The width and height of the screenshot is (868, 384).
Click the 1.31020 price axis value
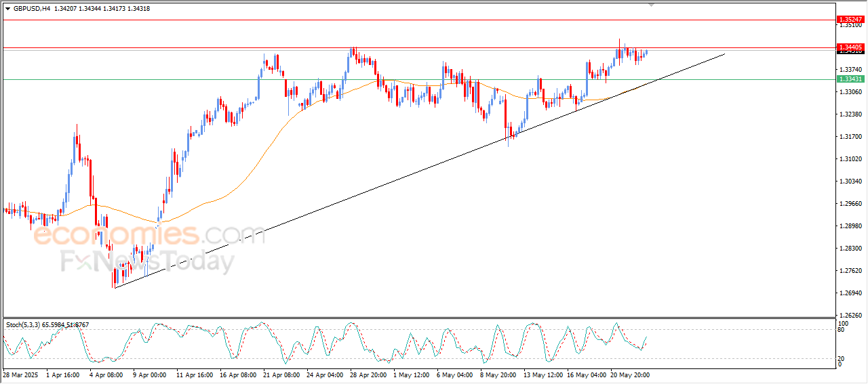coord(850,159)
